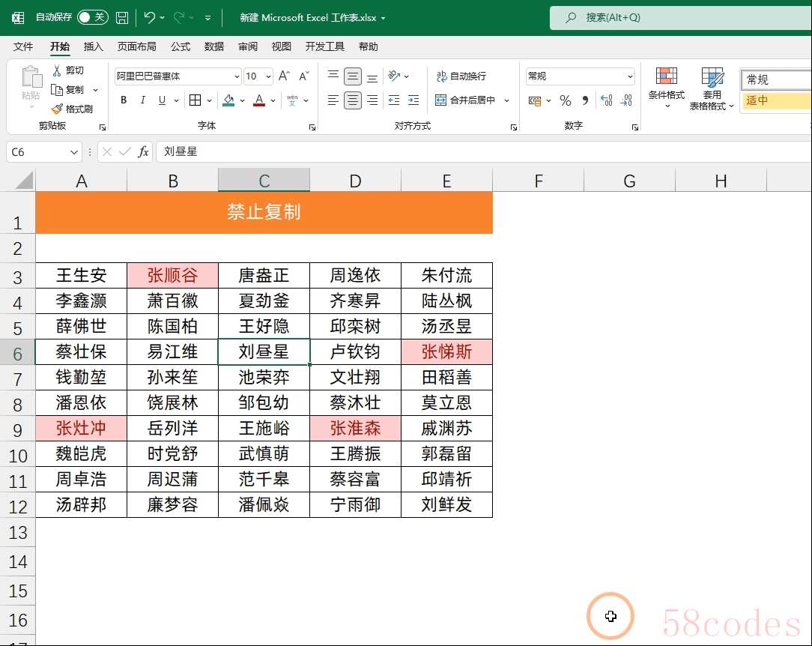812x646 pixels.
Task: Toggle Italic formatting
Action: tap(144, 100)
